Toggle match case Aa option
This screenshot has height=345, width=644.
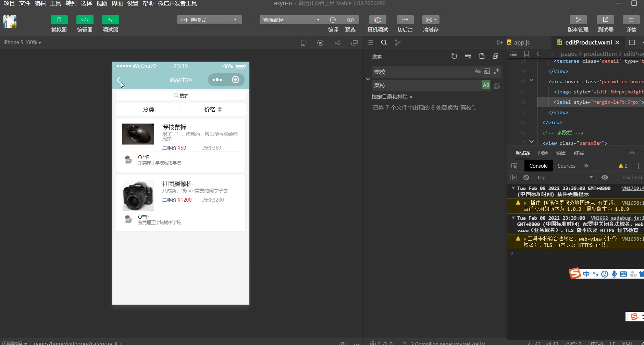(x=478, y=71)
